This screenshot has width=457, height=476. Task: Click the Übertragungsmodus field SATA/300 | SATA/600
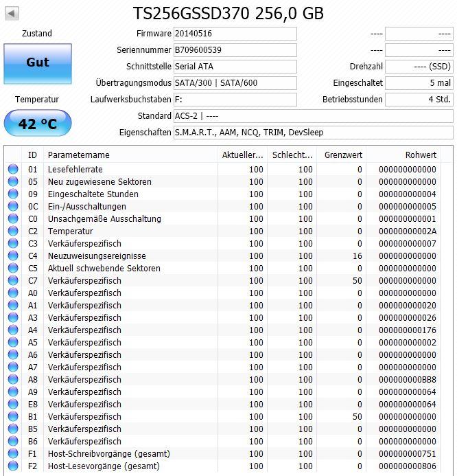(235, 83)
